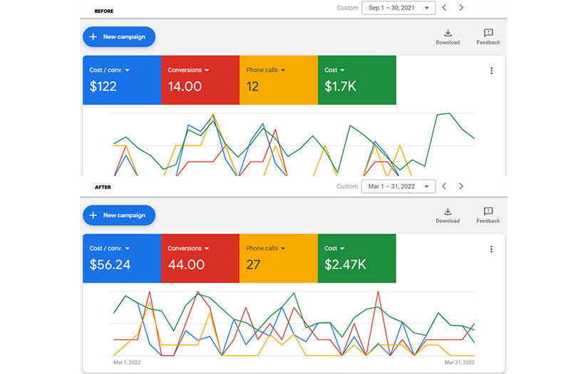Open three-dot menu beside the $2.47K cost card
The width and height of the screenshot is (588, 374).
[491, 249]
